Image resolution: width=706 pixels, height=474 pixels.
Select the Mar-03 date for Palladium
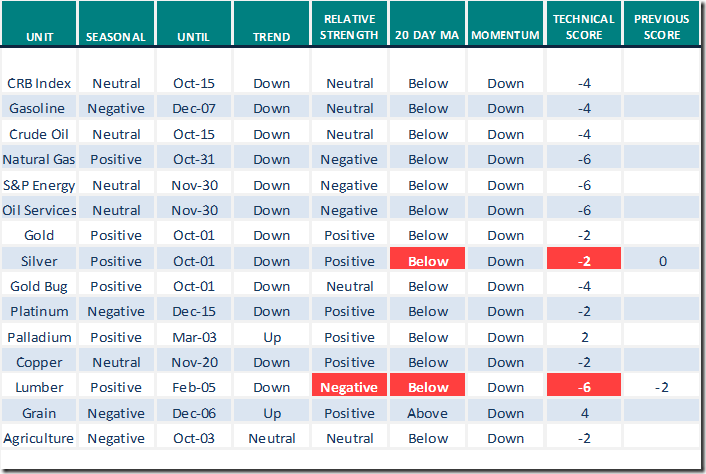pyautogui.click(x=194, y=337)
